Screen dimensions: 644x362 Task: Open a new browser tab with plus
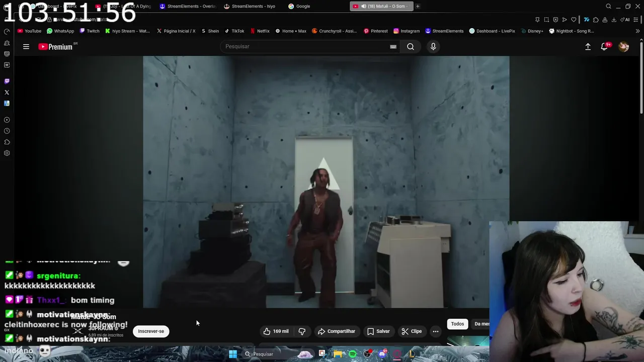tap(418, 6)
